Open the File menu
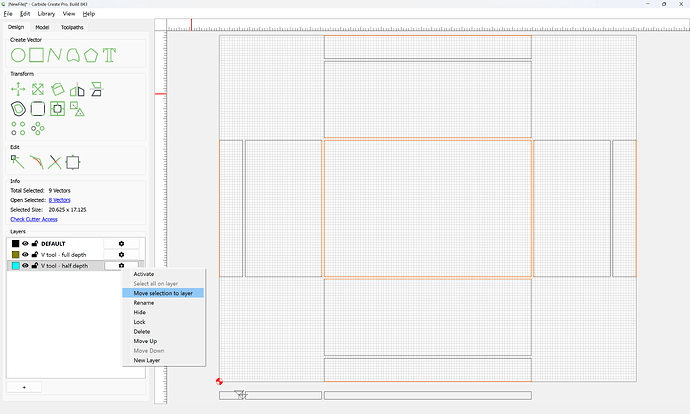This screenshot has width=690, height=414. (8, 14)
